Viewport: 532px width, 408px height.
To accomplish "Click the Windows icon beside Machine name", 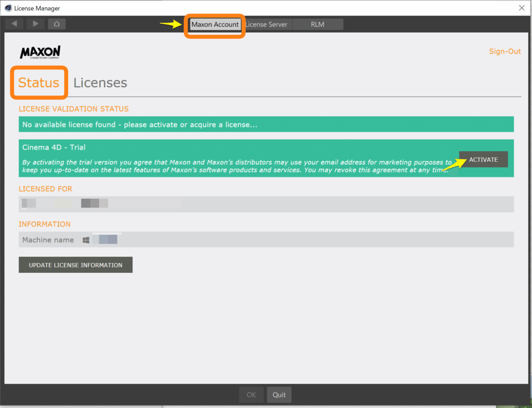I will pyautogui.click(x=86, y=240).
